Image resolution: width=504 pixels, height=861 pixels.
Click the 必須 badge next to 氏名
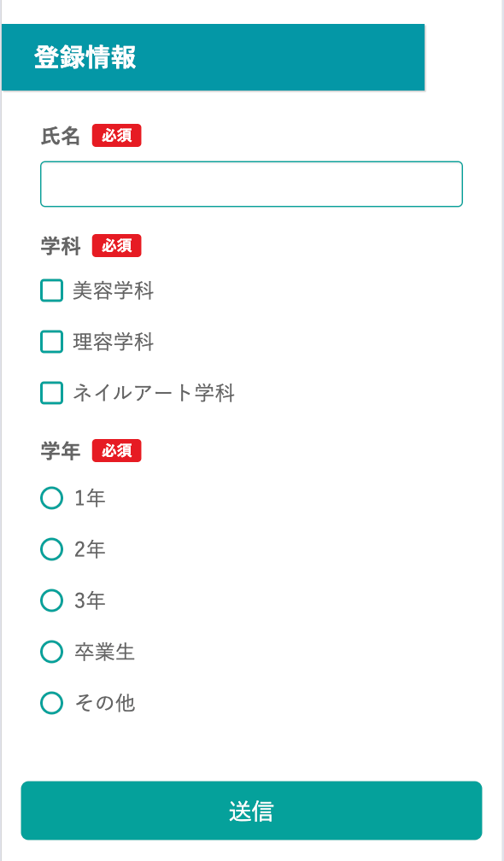coord(116,135)
